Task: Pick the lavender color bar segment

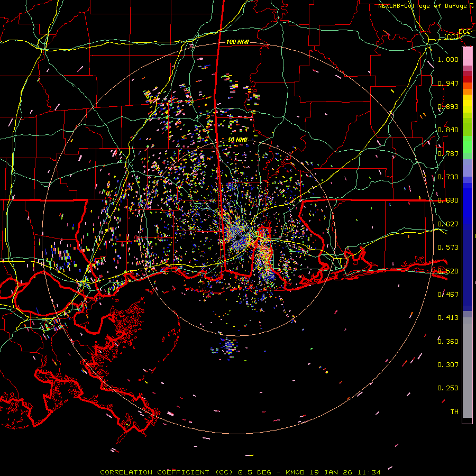Action: (467, 168)
